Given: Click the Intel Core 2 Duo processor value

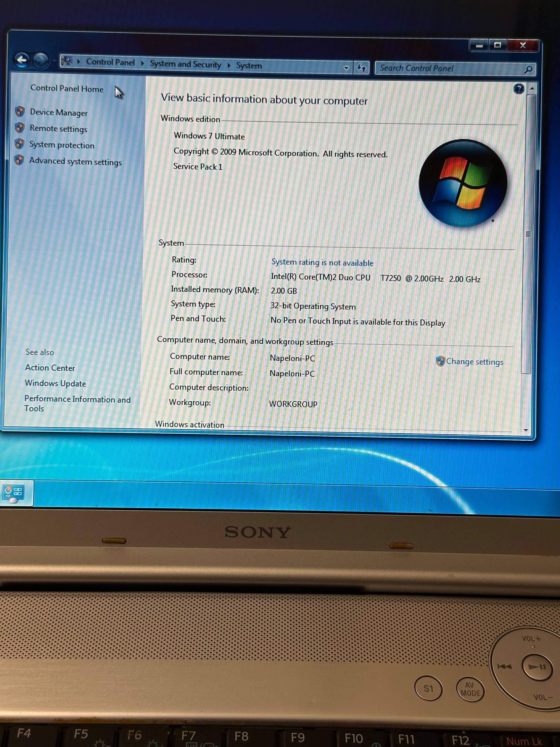Looking at the screenshot, I should (375, 278).
